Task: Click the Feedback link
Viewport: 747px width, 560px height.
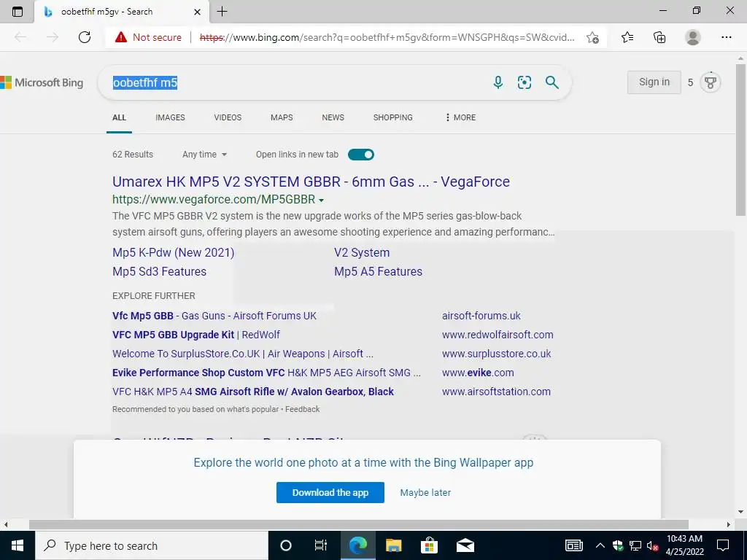Action: click(303, 409)
